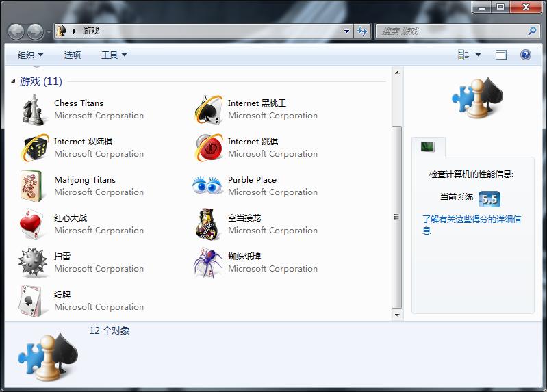Select the Internet 跳棋 red checker icon
The width and height of the screenshot is (547, 392).
208,148
